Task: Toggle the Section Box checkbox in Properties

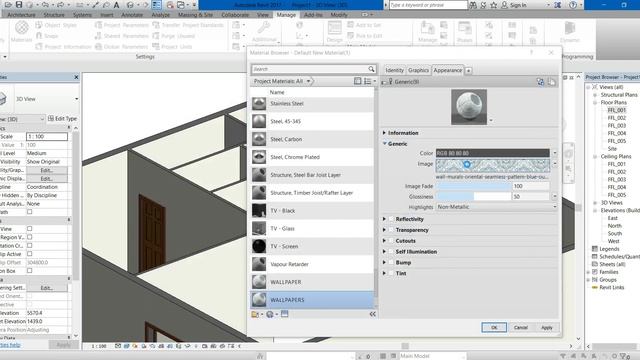Action: 29,271
